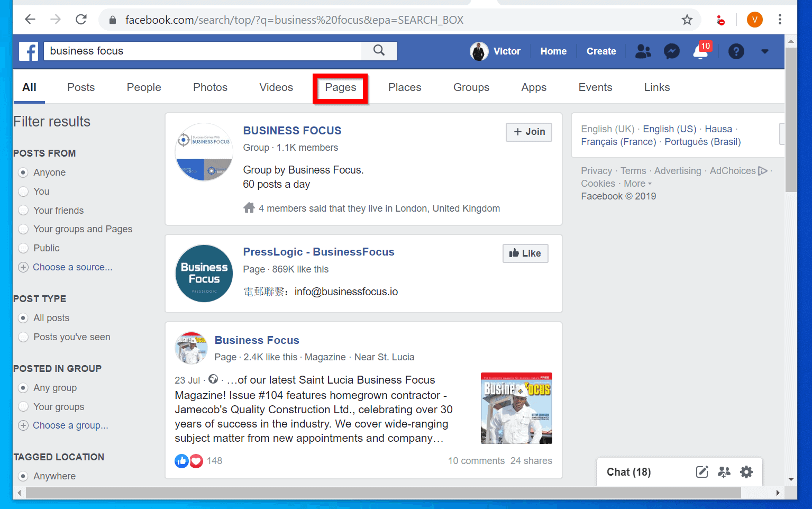Select the Anyone radio button under Posts From
This screenshot has width=812, height=509.
(x=23, y=172)
